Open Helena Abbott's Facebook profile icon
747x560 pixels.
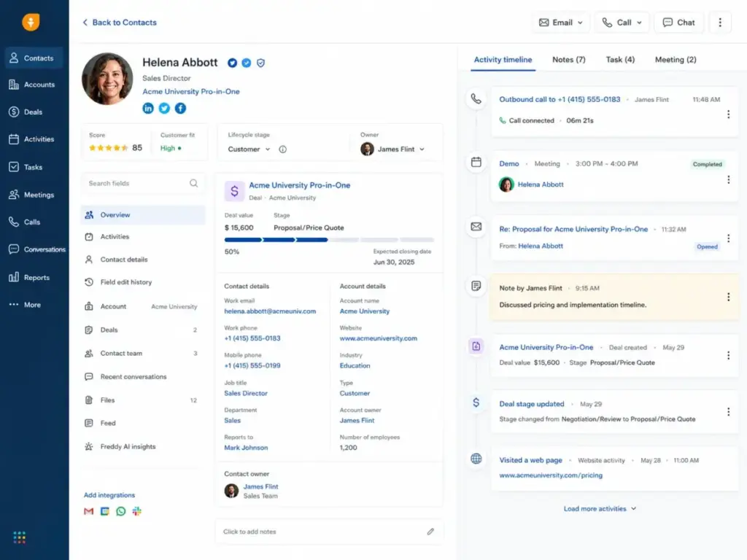tap(180, 108)
